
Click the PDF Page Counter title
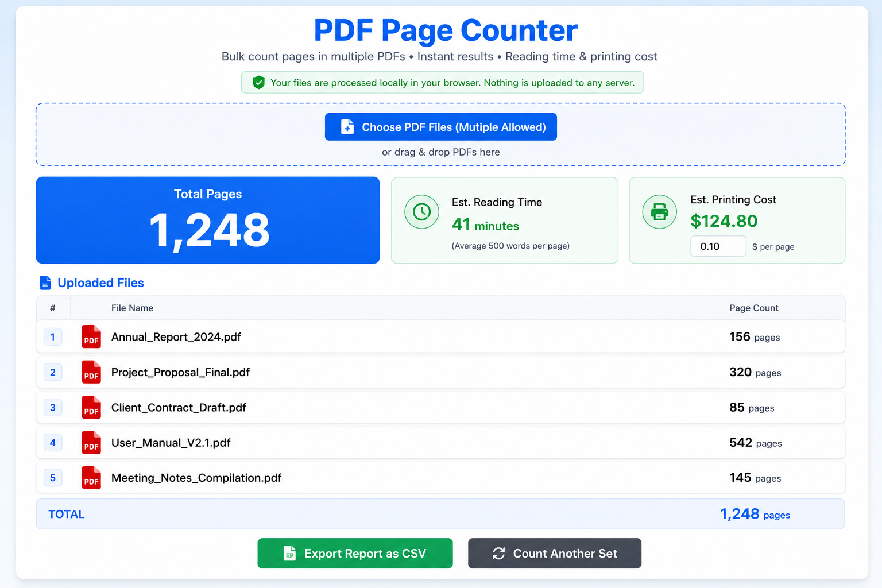[x=446, y=30]
